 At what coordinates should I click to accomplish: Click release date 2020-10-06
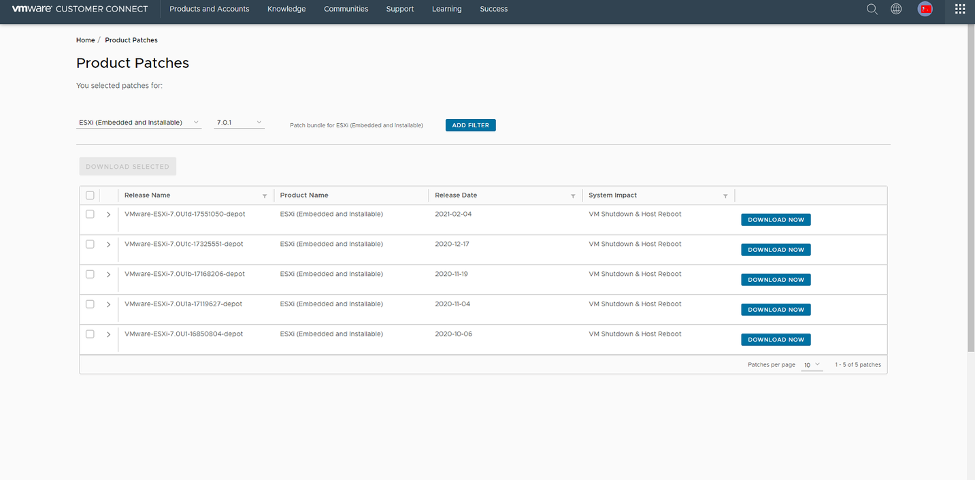coord(454,334)
